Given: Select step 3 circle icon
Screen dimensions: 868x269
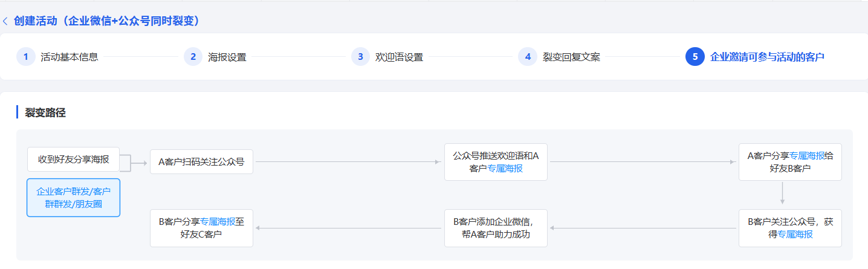Looking at the screenshot, I should (360, 57).
